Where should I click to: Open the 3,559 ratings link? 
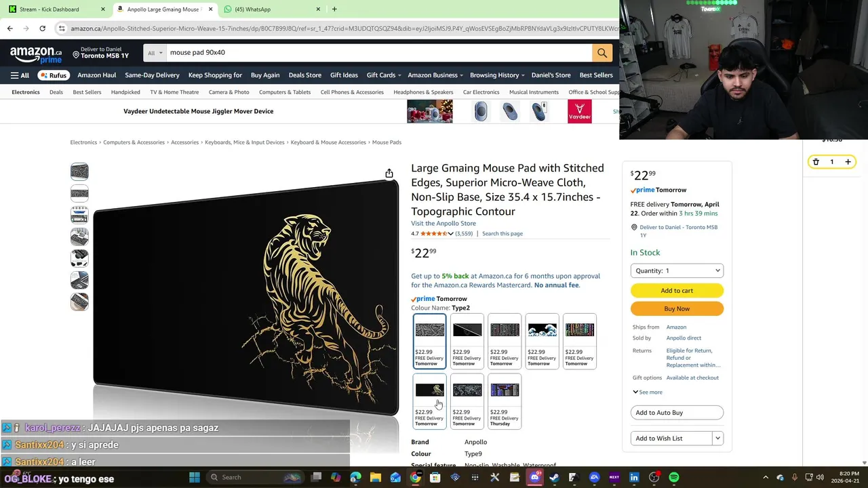point(464,234)
